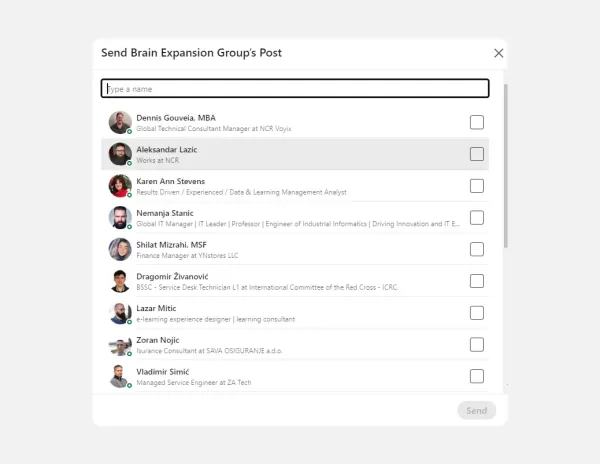This screenshot has width=600, height=464.
Task: Tick the checkbox for Vladimir Simić
Action: tap(477, 376)
